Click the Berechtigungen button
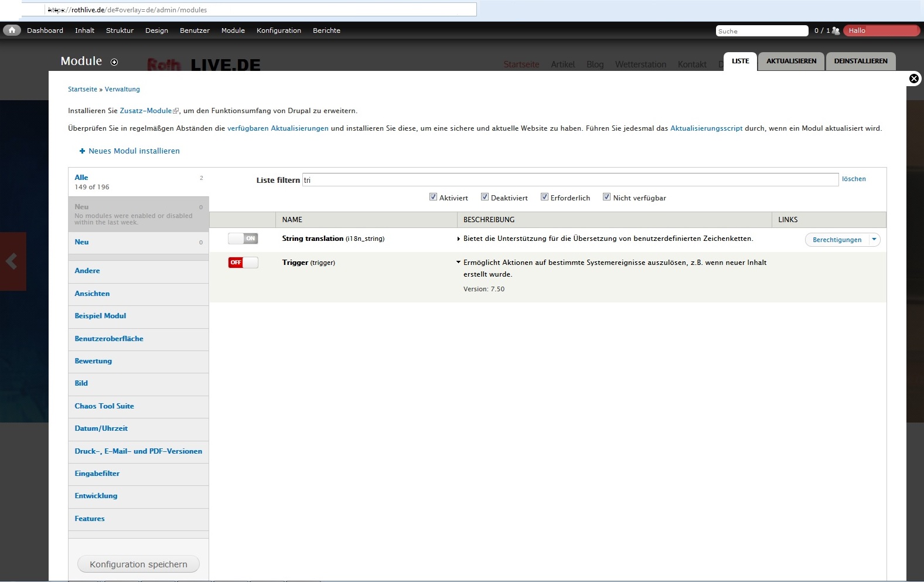Image resolution: width=924 pixels, height=582 pixels. click(837, 240)
